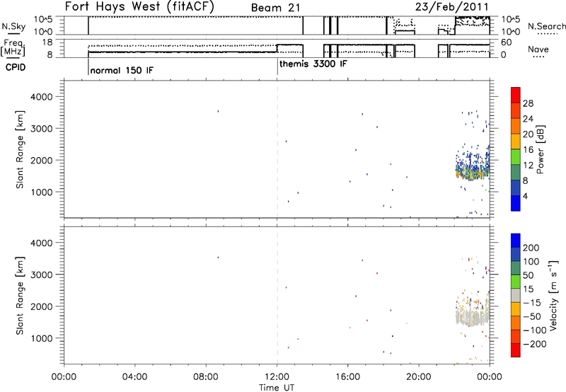Click the 'N.Sky' axis label
This screenshot has height=392, width=566.
point(13,26)
